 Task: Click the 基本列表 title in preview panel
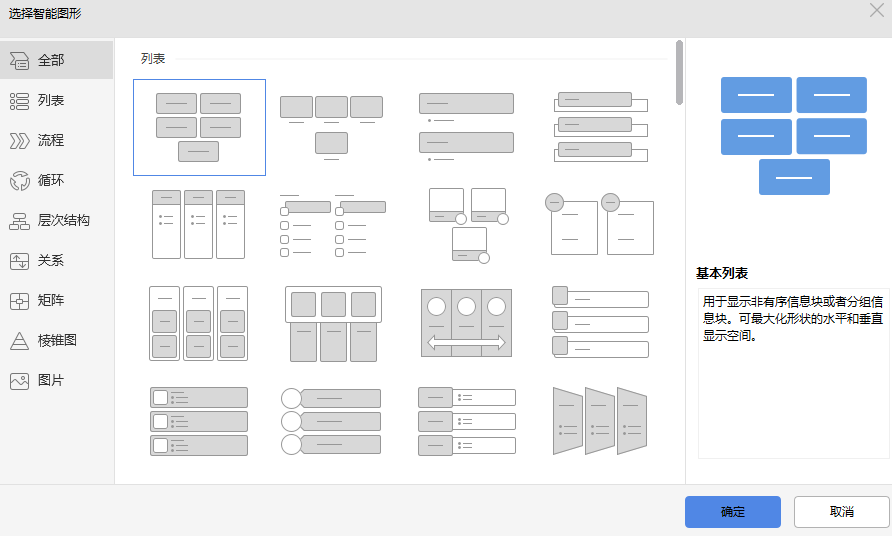tap(722, 274)
